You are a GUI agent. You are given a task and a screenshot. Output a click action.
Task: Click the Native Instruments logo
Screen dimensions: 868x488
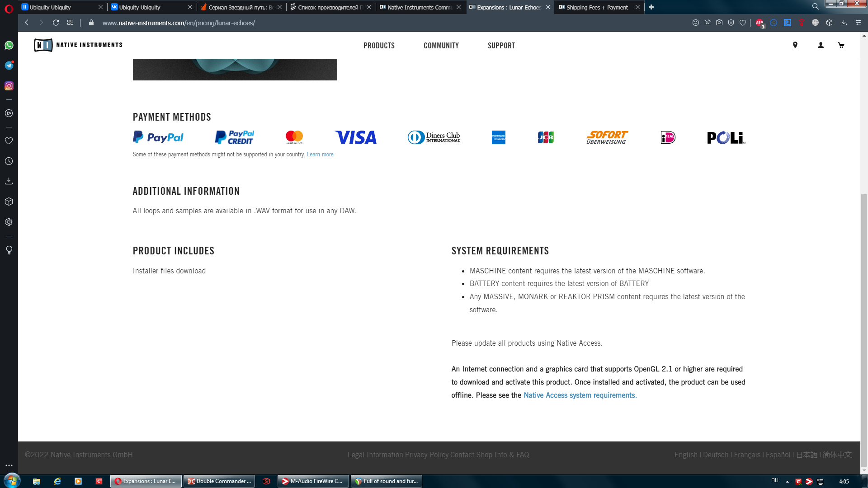[78, 45]
